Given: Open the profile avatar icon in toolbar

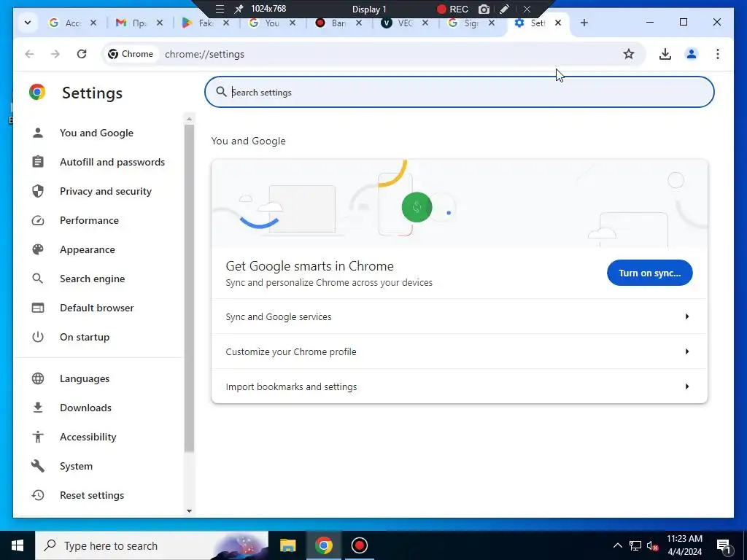Looking at the screenshot, I should (692, 54).
